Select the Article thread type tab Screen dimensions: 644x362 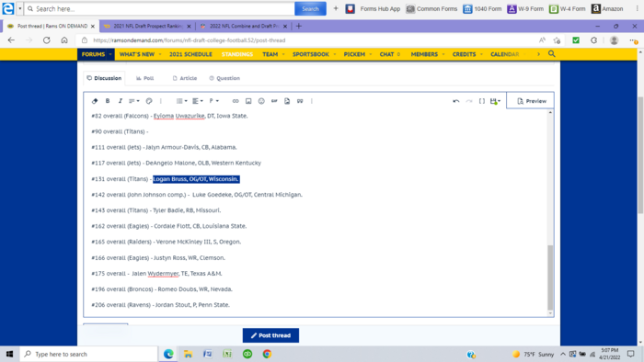pos(185,78)
